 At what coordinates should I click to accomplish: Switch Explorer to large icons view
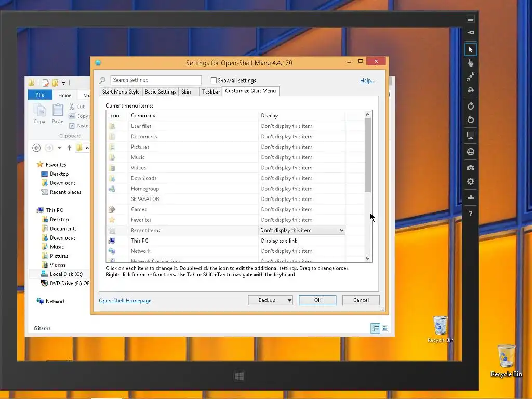coord(385,328)
